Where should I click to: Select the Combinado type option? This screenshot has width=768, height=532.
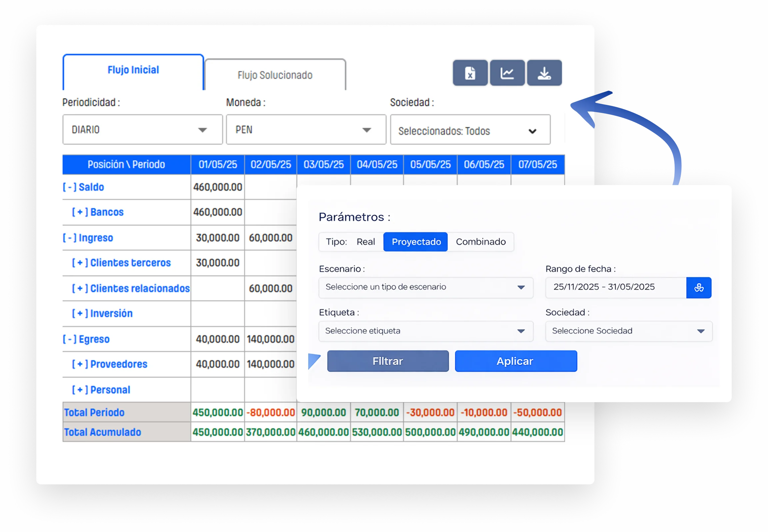click(x=480, y=242)
